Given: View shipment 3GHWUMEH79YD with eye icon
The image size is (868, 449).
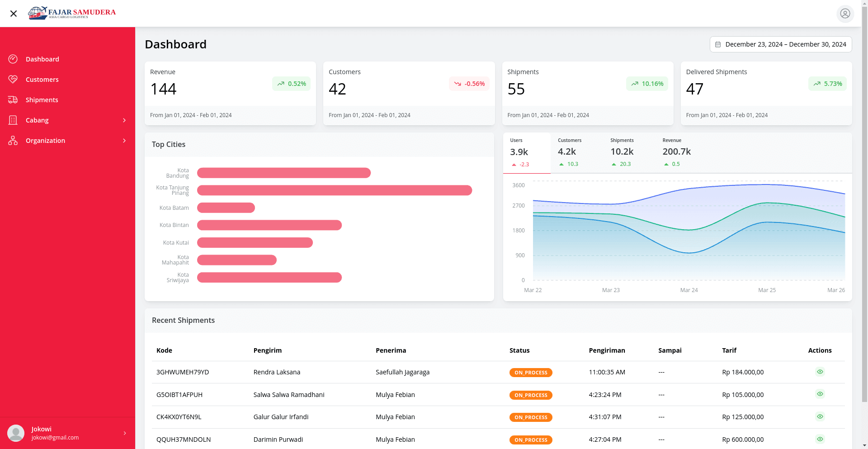Looking at the screenshot, I should click(x=820, y=372).
